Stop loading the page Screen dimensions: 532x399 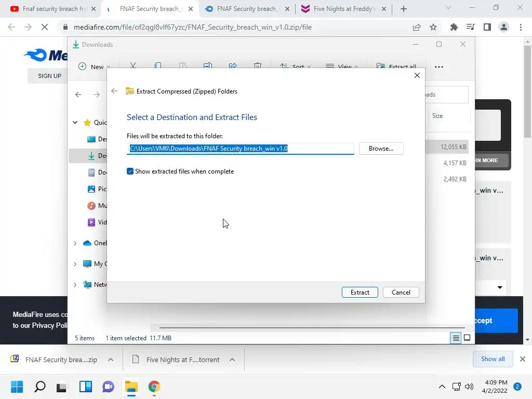click(45, 27)
